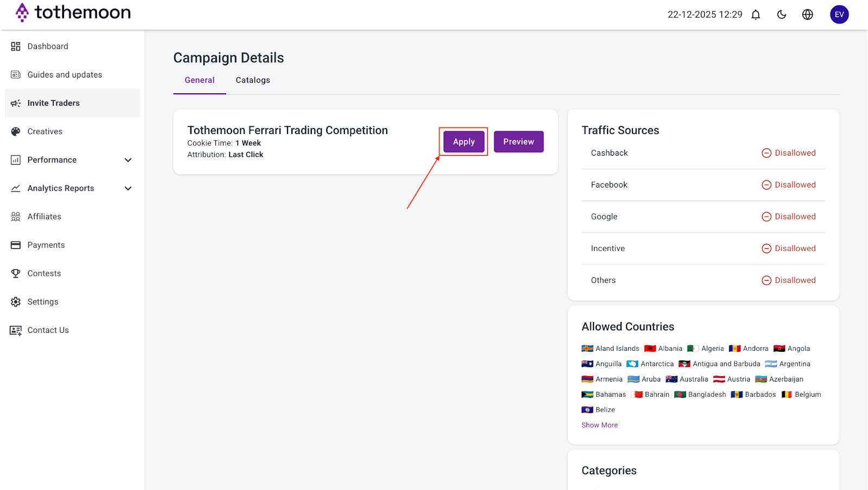Show More allowed countries

[599, 425]
